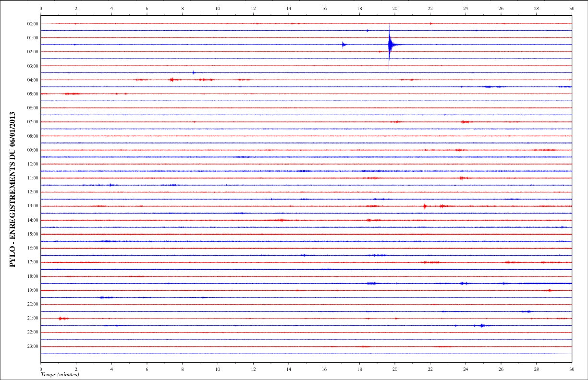Pick the 21:00 hour label

point(33,319)
